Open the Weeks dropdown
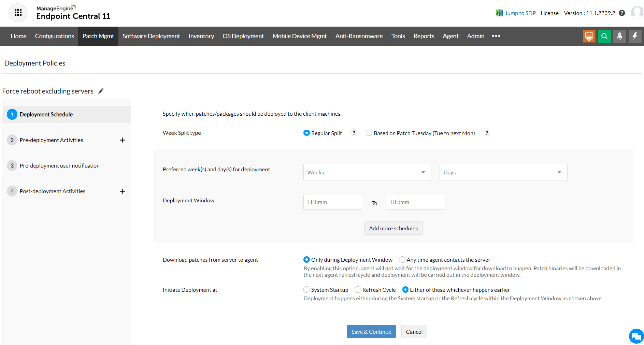 point(367,172)
